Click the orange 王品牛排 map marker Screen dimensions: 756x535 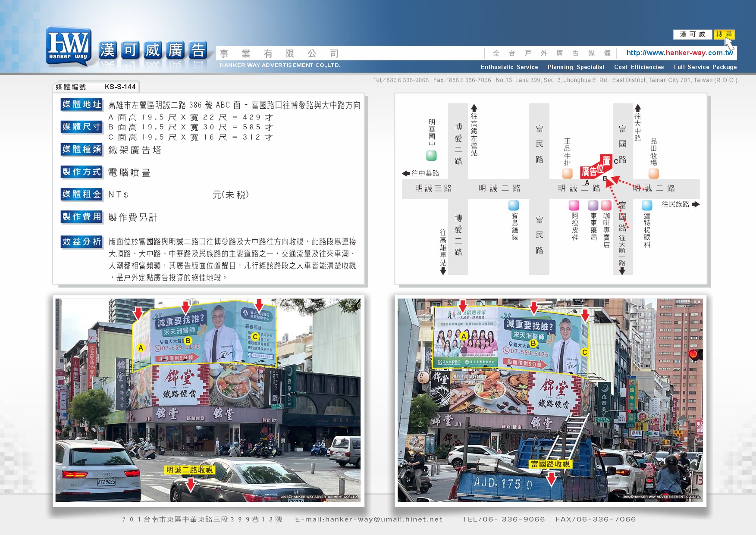568,173
